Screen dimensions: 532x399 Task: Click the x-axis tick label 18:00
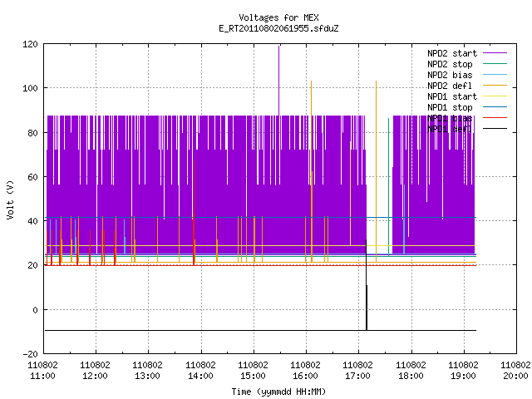tap(411, 377)
